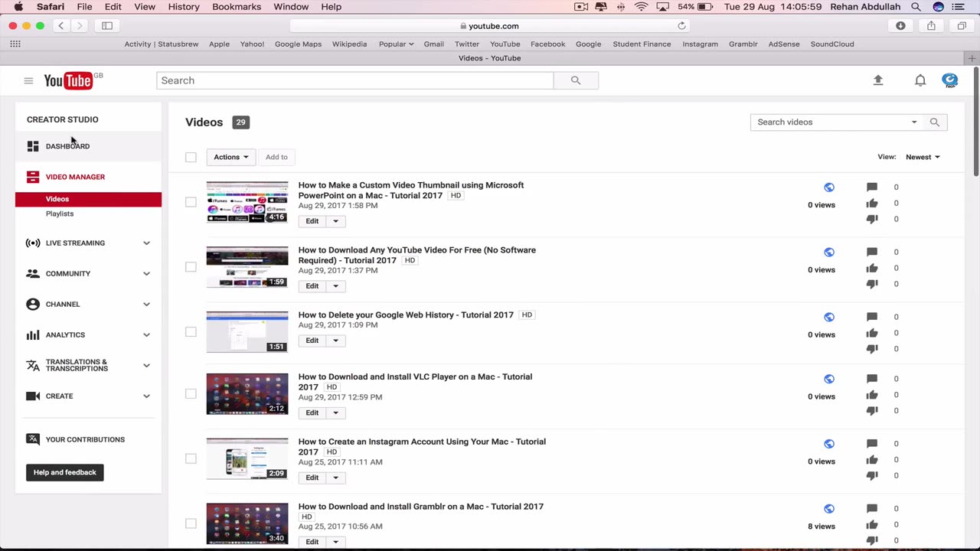Check the Custom Video Thumbnail video checkbox
Screen dimensions: 980x551
191,202
